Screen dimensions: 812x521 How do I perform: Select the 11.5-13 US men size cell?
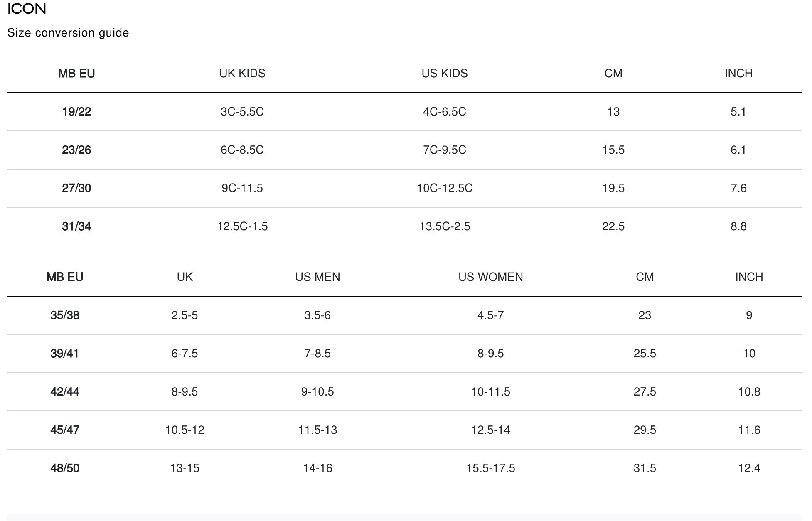click(317, 430)
